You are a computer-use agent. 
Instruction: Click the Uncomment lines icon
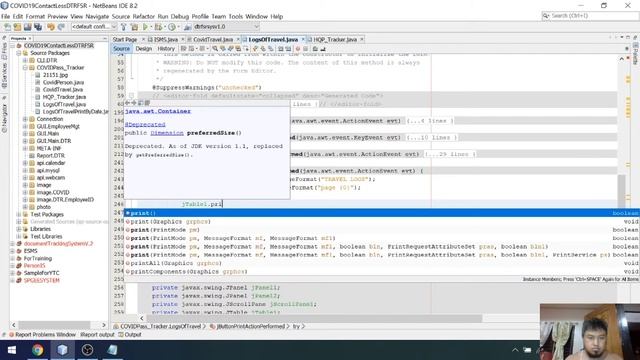pos(322,49)
